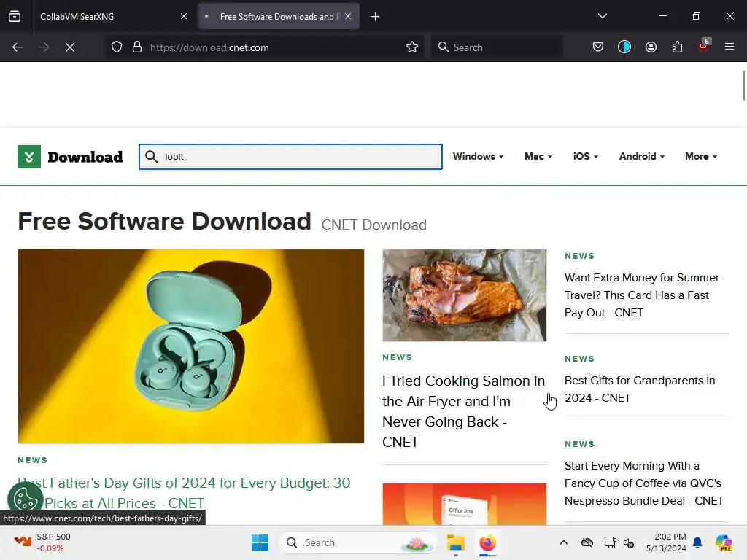Click the page vertical scrollbar thumb
747x560 pixels.
(743, 86)
